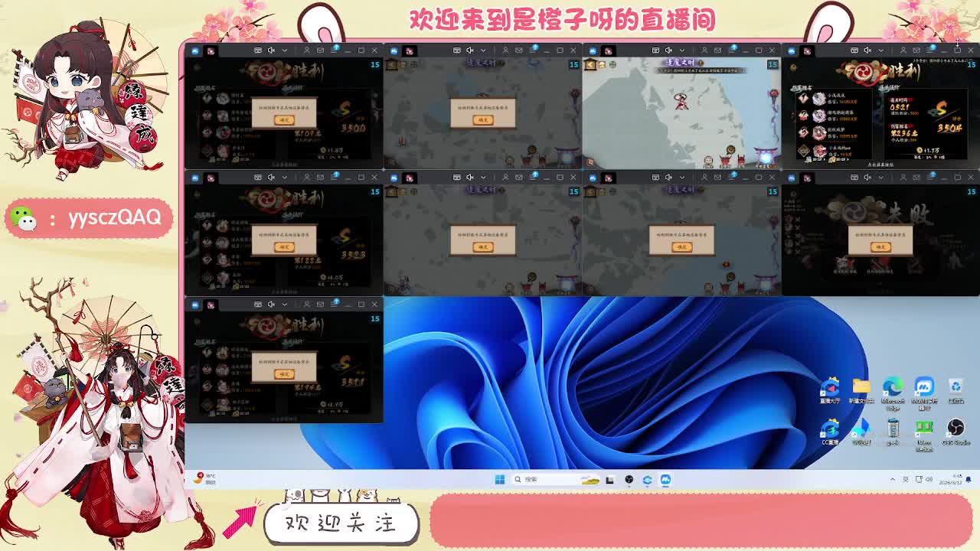The height and width of the screenshot is (551, 980).
Task: Open hamburger menu in middle-left emulator window
Action: pos(334,178)
